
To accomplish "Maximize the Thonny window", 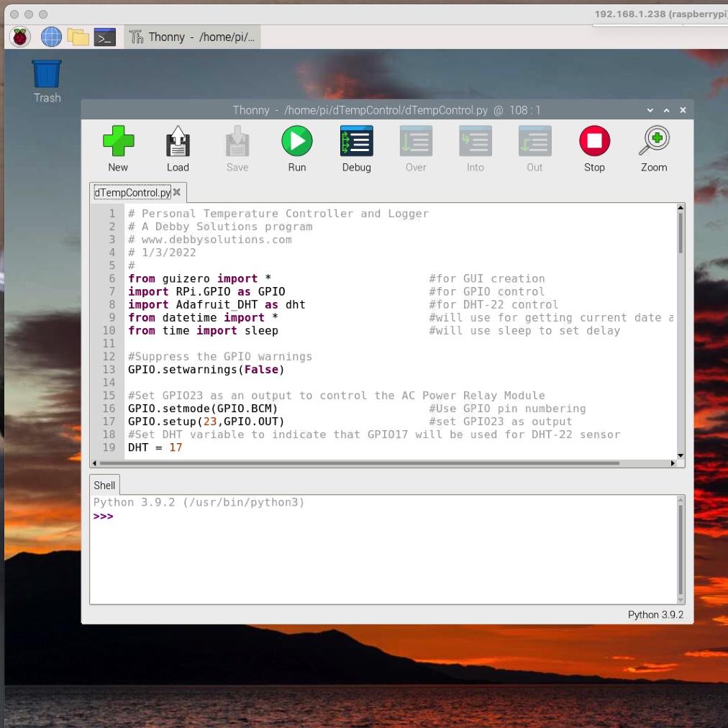I will 666,110.
